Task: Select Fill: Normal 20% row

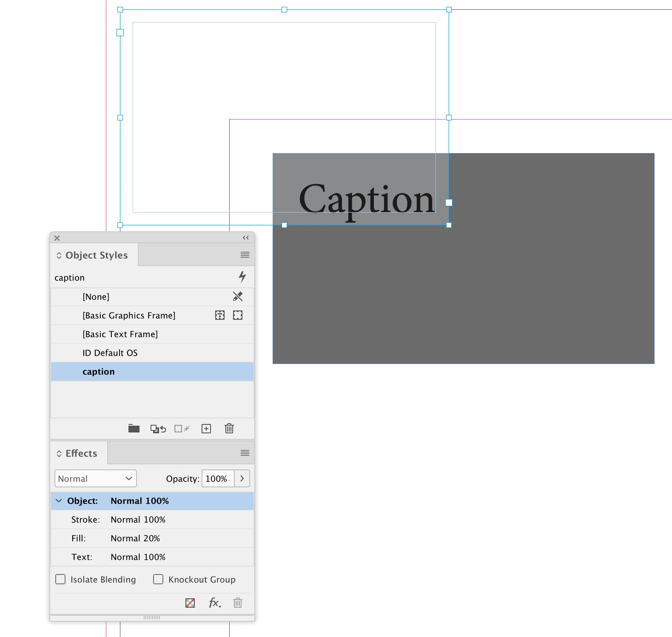Action: click(x=152, y=538)
